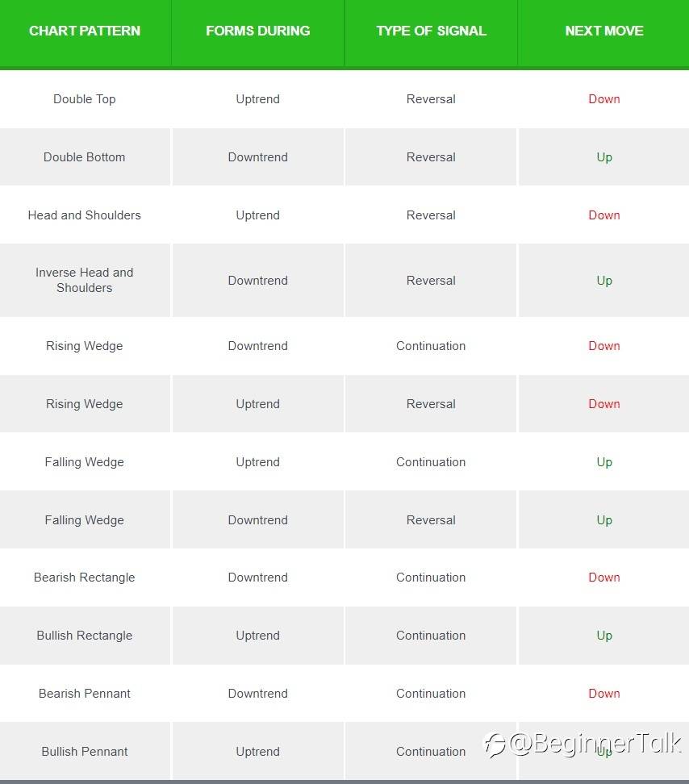Click the TYPE OF SIGNAL header
Image resolution: width=689 pixels, height=784 pixels.
click(x=431, y=31)
